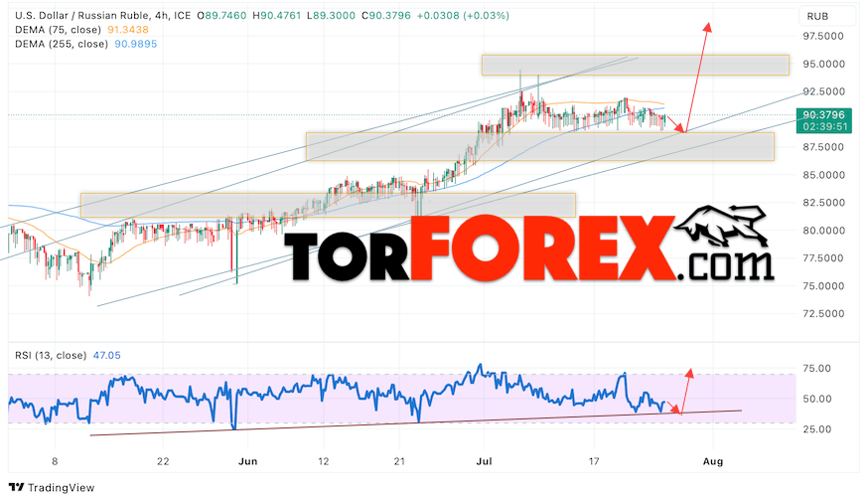Click the RSI 75.00 axis label
868x502 pixels.
tap(817, 369)
